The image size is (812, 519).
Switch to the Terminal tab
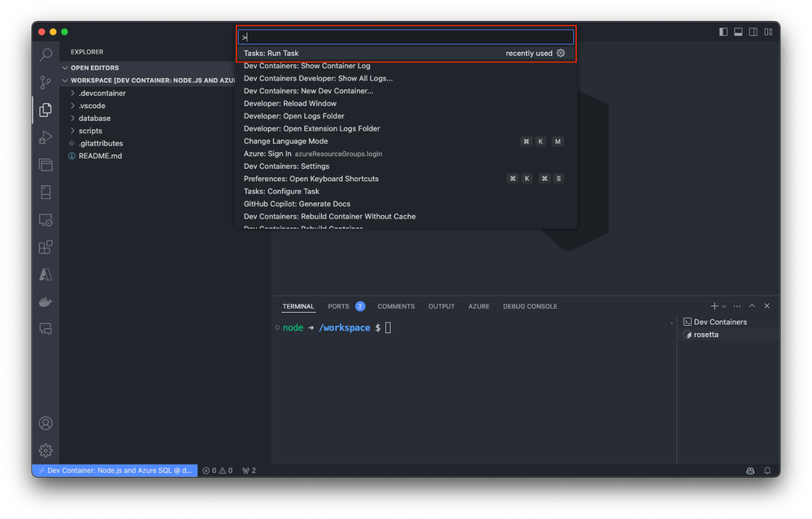pos(298,306)
